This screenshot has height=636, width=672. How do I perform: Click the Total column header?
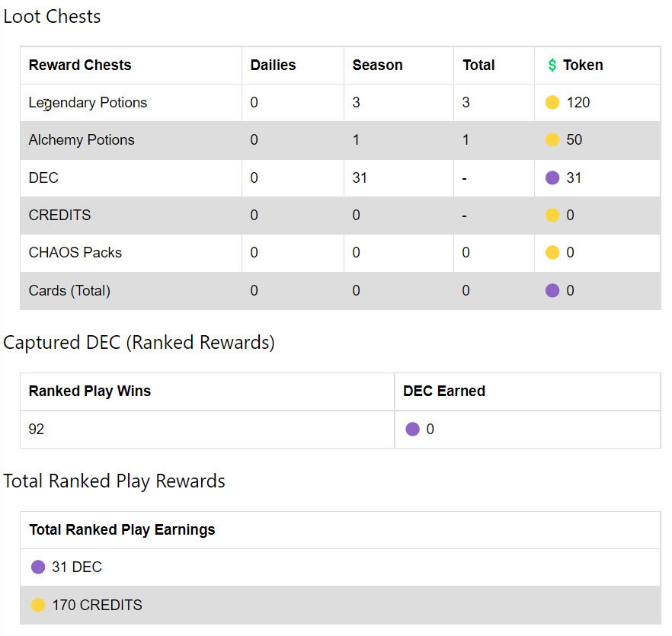(478, 66)
